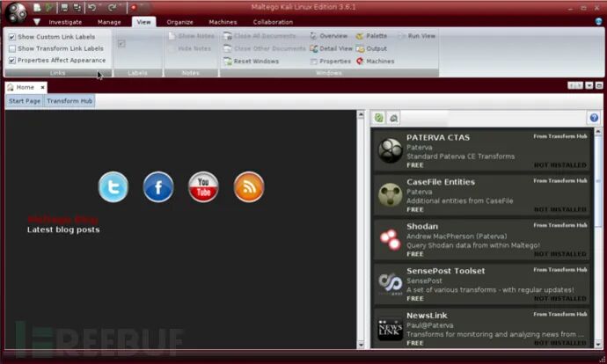
Task: Click Show Notes in the Notes group
Action: click(x=192, y=36)
